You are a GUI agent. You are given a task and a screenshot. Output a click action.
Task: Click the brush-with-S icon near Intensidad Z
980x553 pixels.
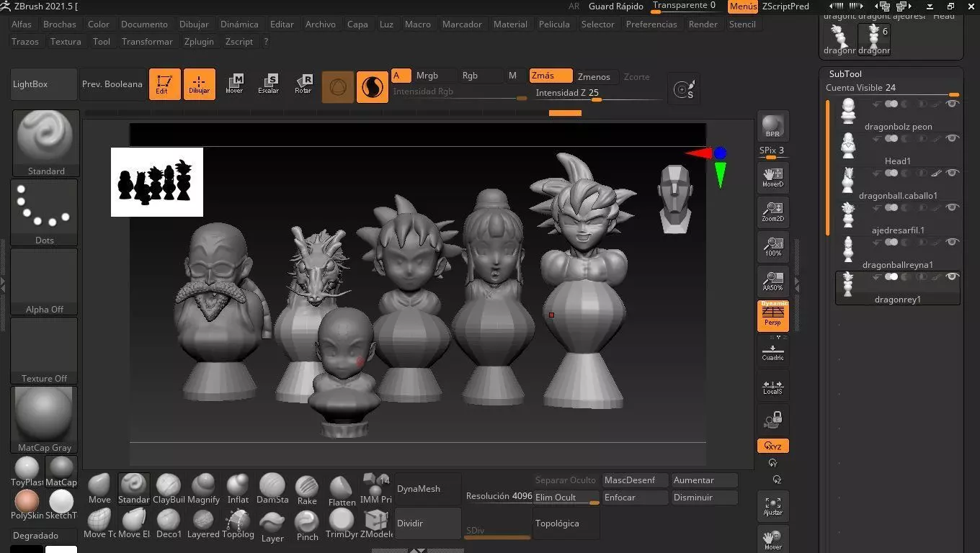pyautogui.click(x=683, y=89)
